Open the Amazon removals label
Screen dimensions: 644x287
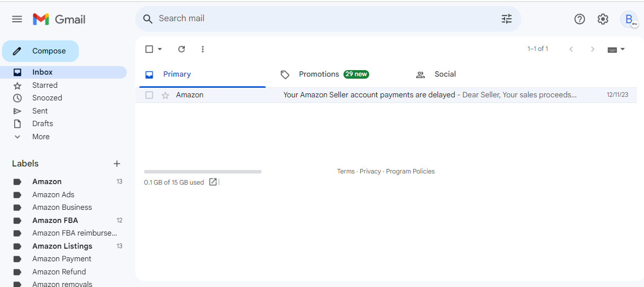pyautogui.click(x=63, y=283)
